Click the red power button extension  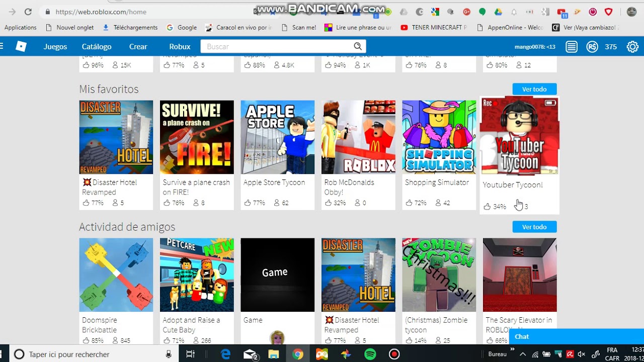pyautogui.click(x=593, y=12)
